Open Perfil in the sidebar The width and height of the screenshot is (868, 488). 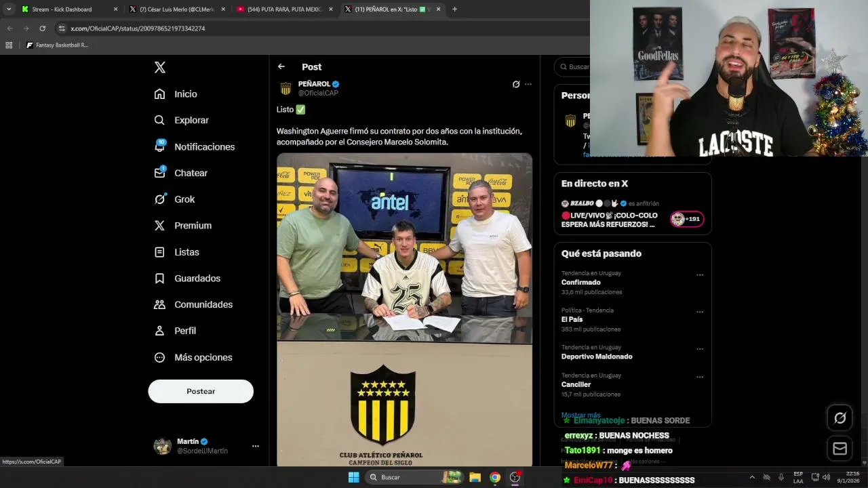(175, 331)
